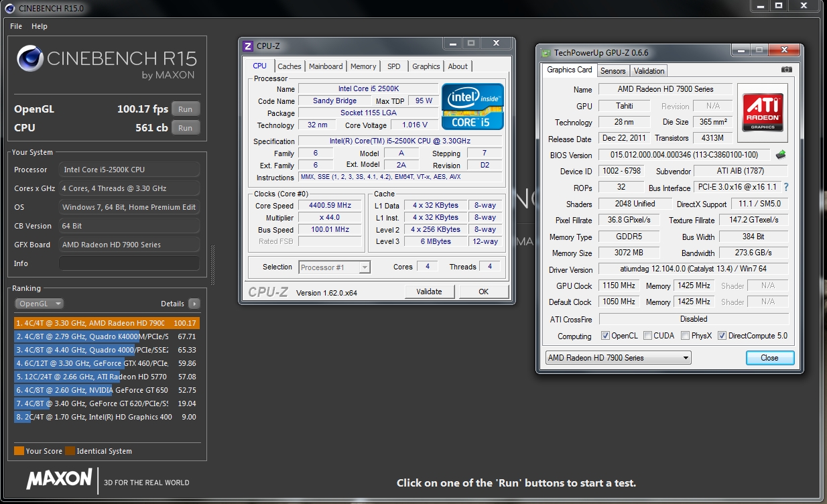Viewport: 827px width, 504px height.
Task: Select ranking row 2 Quadro K4000M
Action: [107, 336]
